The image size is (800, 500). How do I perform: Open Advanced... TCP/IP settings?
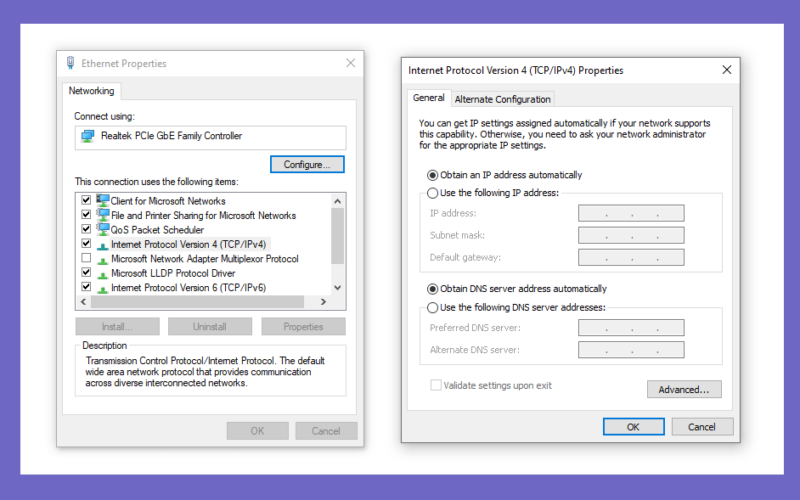[x=684, y=389]
